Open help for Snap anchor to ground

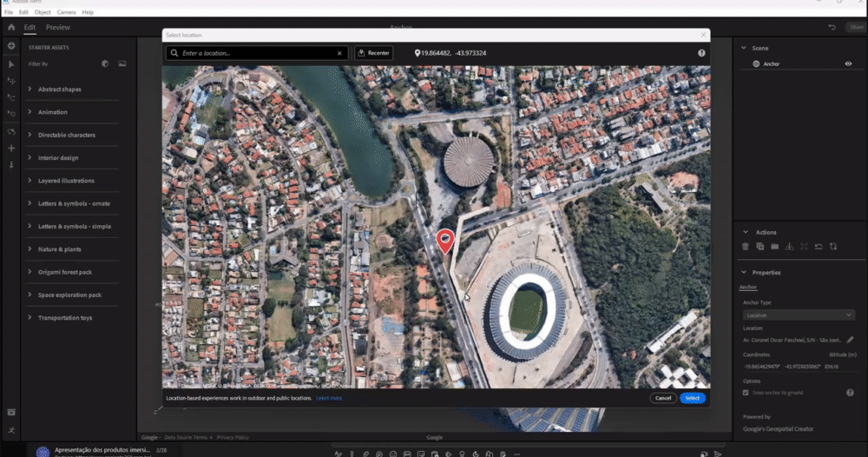850,393
